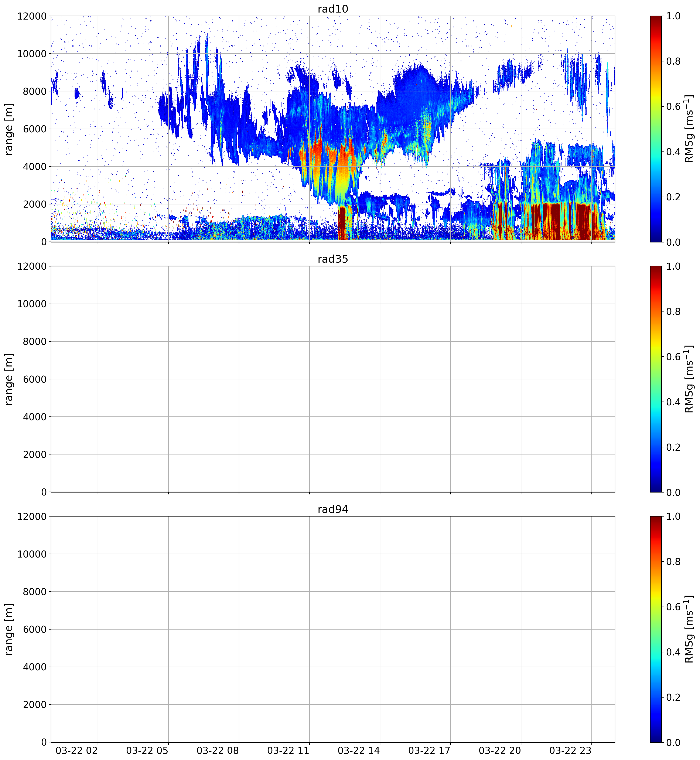Click the RMSg colorbar label beside rad10
The height and width of the screenshot is (760, 700).
[689, 129]
